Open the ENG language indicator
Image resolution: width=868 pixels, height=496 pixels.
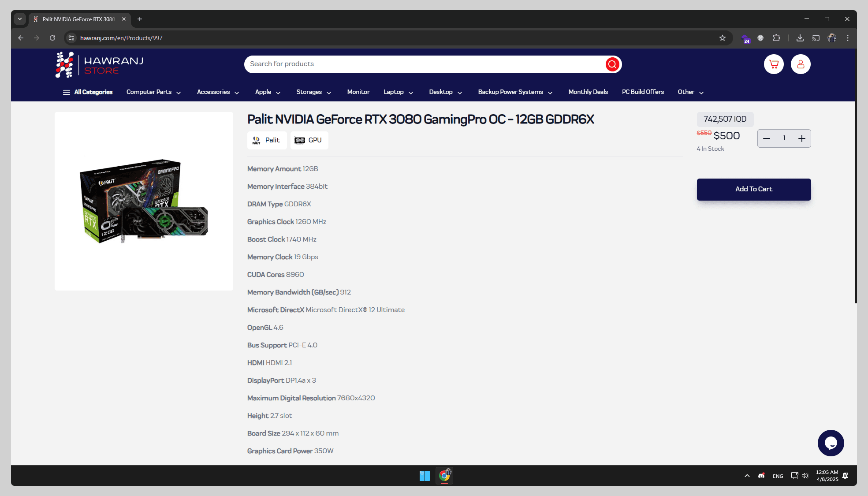778,476
